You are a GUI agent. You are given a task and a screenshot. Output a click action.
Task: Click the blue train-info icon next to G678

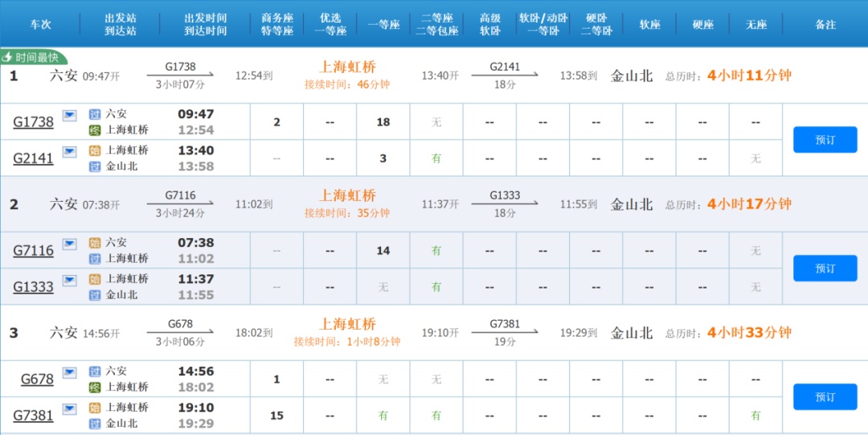(70, 373)
